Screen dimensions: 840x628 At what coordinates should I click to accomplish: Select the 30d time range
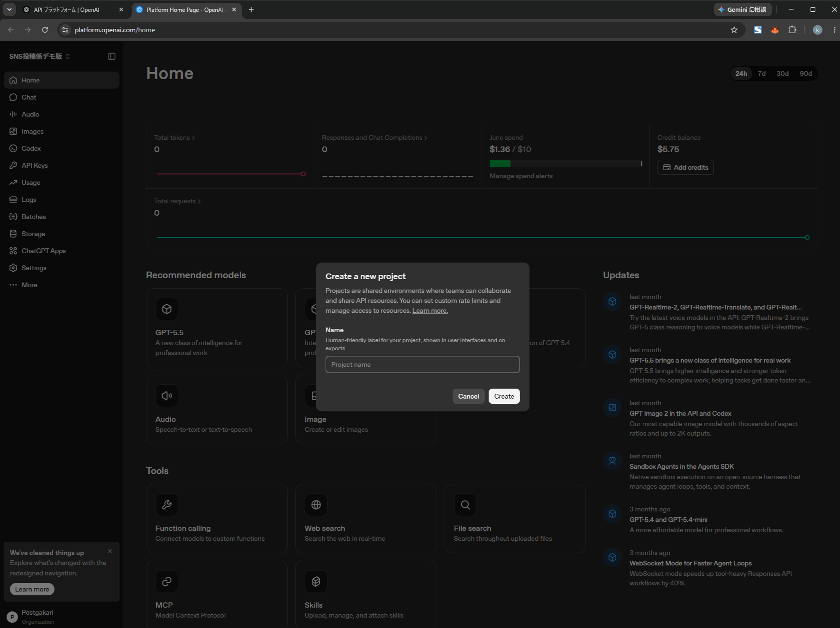(x=783, y=73)
